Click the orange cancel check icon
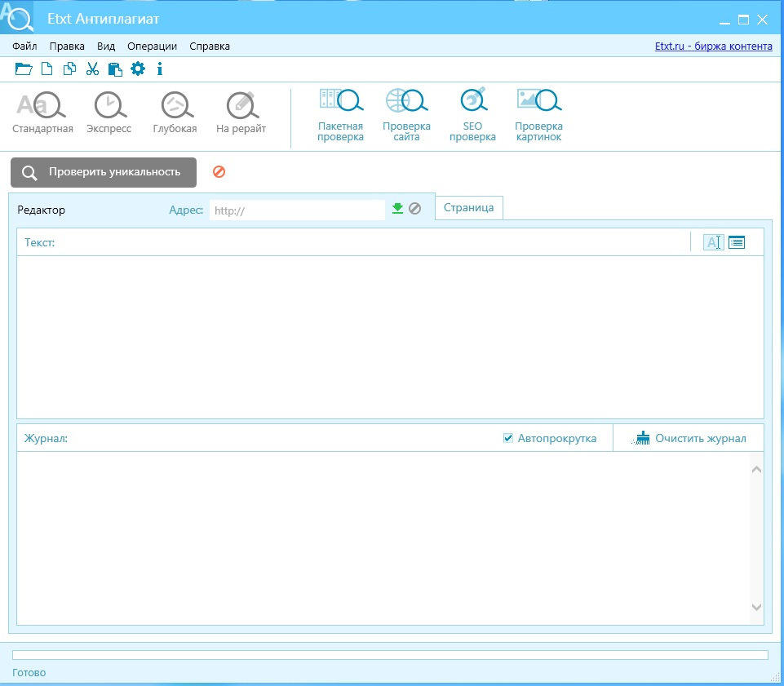 coord(219,172)
